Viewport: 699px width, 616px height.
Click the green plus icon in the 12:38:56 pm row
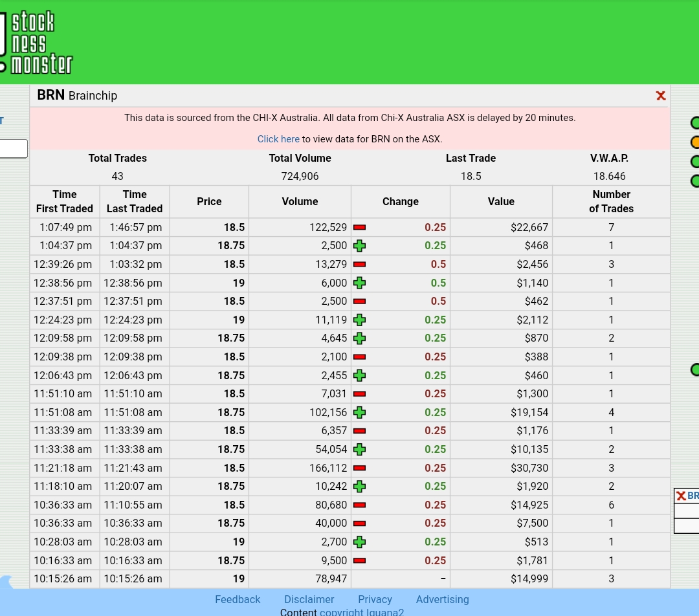point(359,283)
